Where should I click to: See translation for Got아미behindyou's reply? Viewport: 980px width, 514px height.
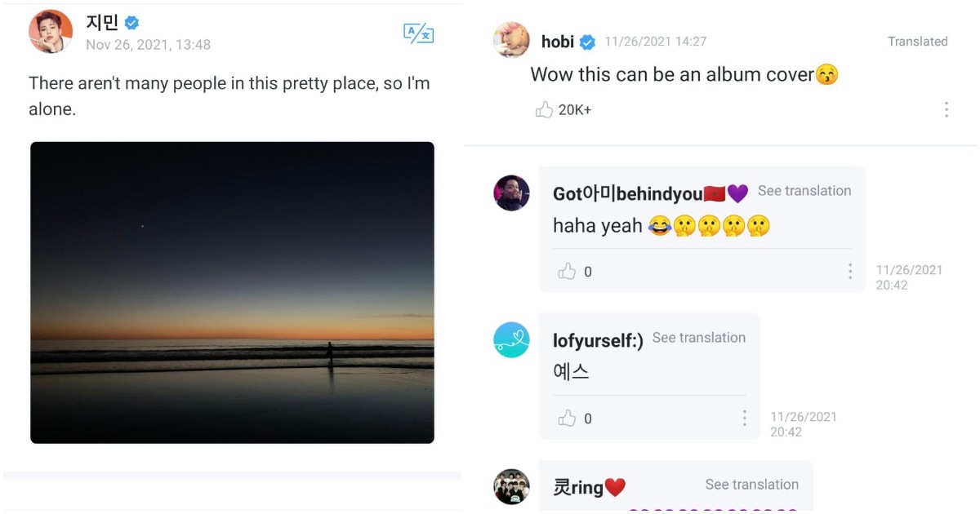coord(804,191)
